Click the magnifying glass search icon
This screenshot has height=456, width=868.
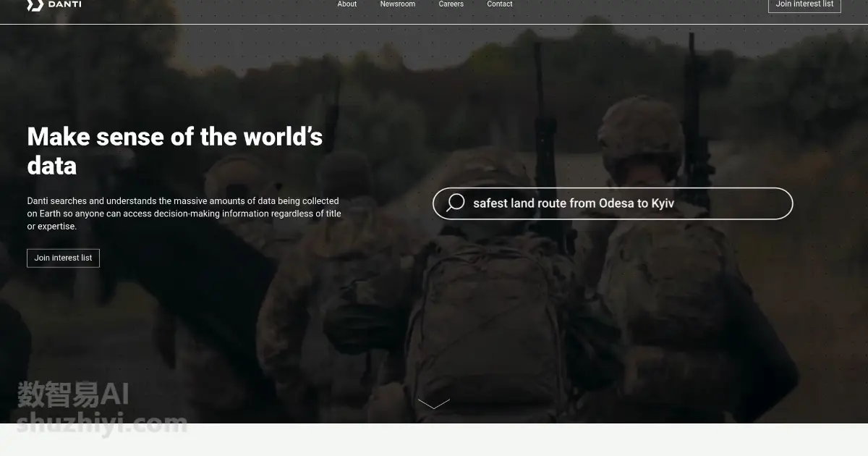456,203
